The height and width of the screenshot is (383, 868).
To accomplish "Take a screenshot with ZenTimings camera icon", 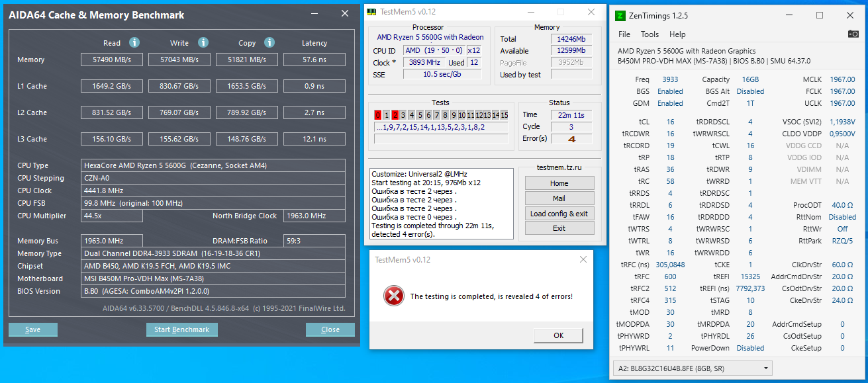I will 853,34.
